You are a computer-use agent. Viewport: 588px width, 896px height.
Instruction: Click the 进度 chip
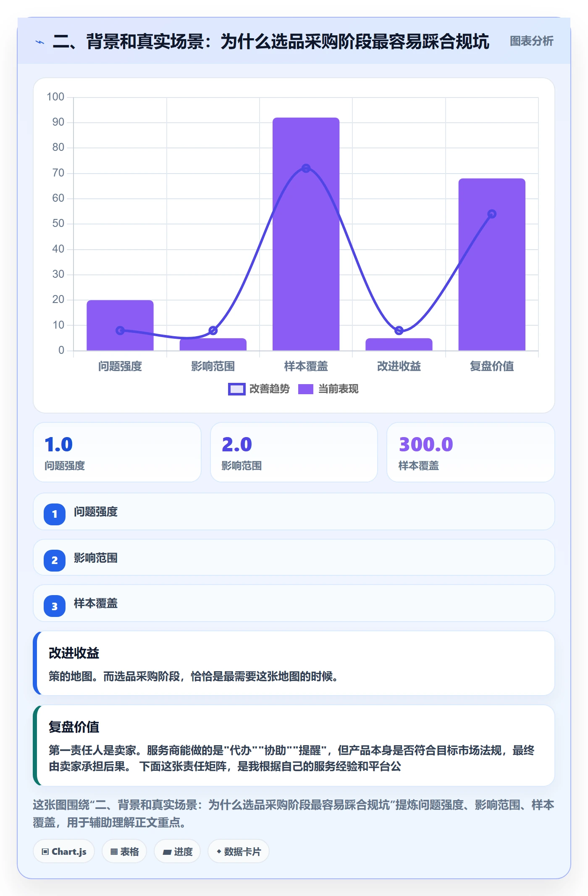tap(177, 851)
